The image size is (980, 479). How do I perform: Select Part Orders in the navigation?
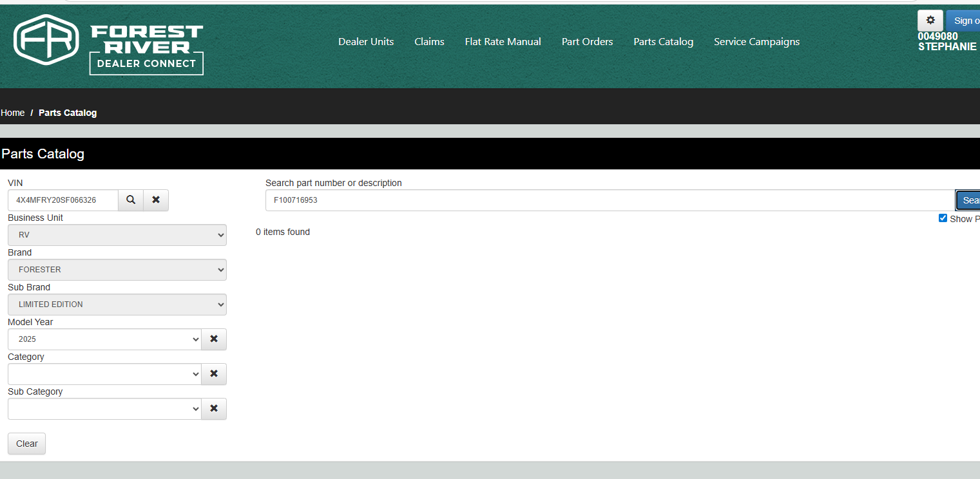tap(588, 42)
